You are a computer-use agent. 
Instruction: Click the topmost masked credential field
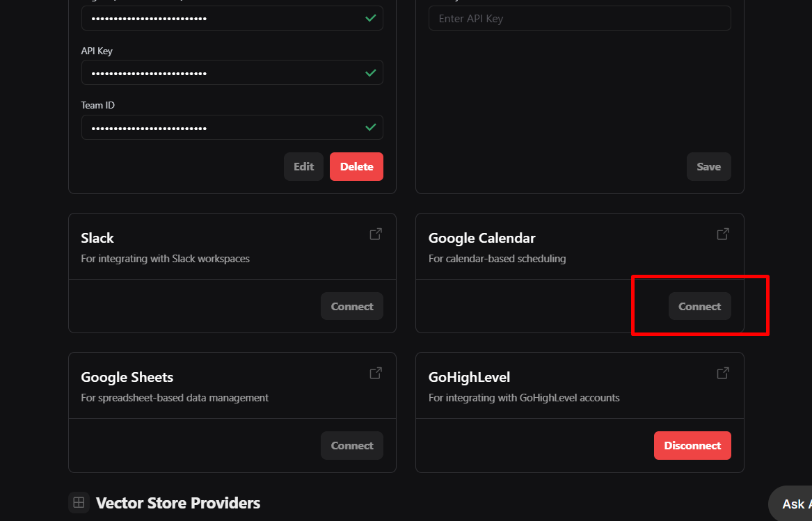pos(232,18)
